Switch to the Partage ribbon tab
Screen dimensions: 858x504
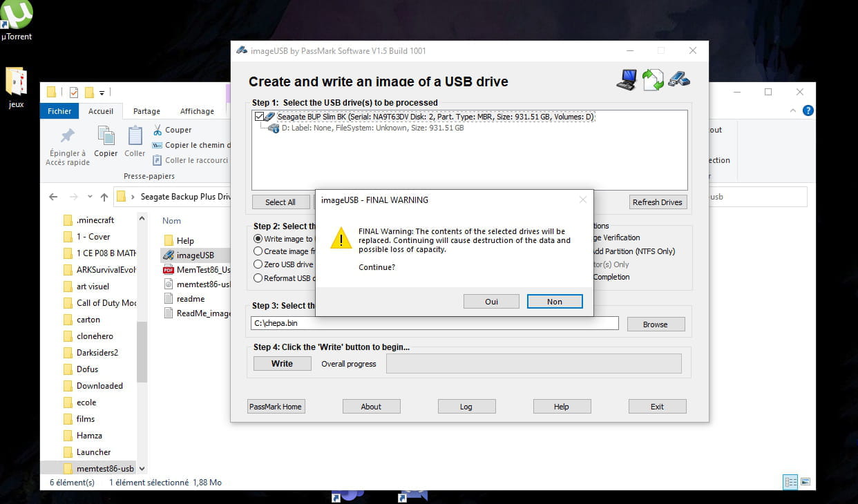click(146, 111)
